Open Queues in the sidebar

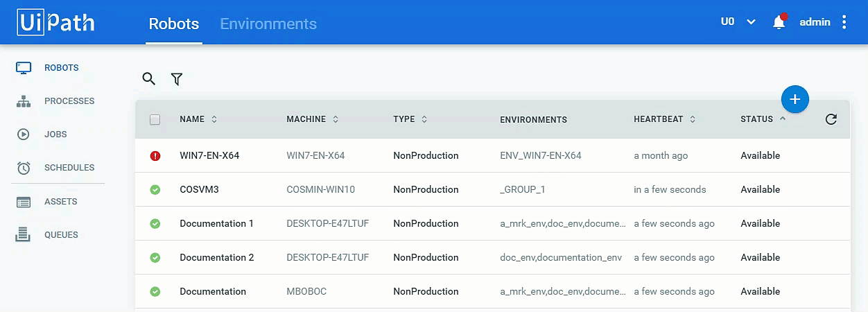(x=61, y=235)
